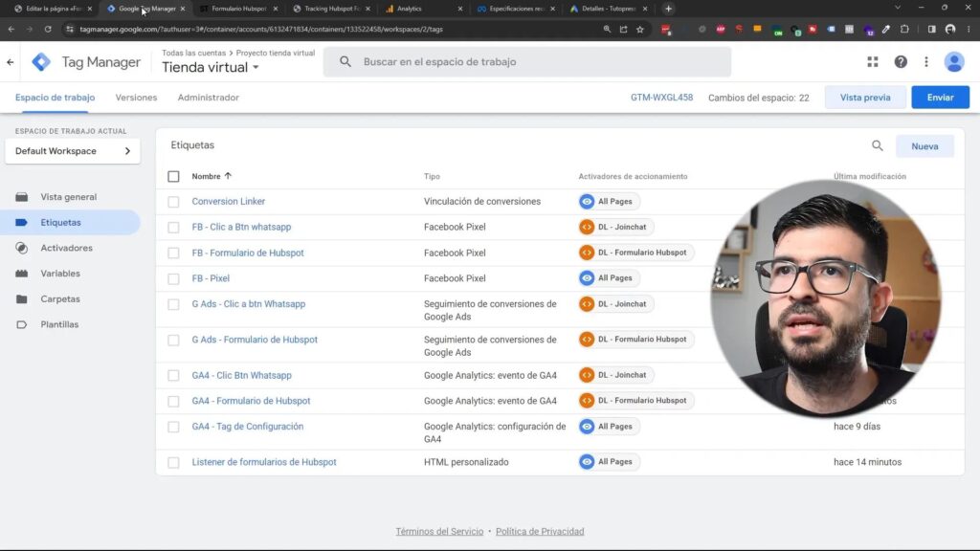Open Plantillas in the sidebar
Viewport: 980px width, 551px height.
coord(59,324)
